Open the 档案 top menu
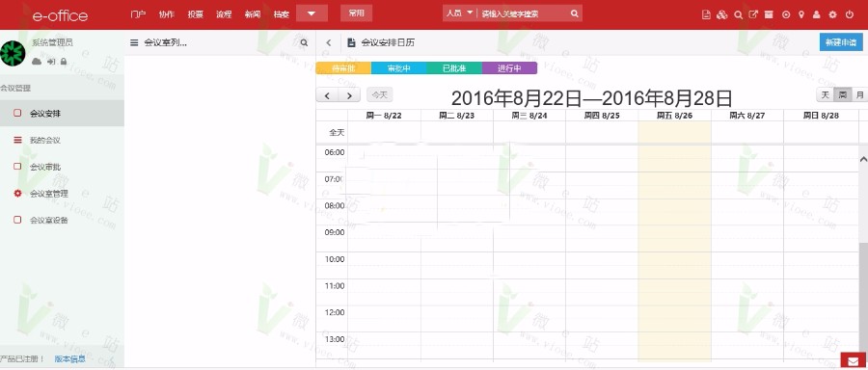The image size is (868, 370). pos(282,14)
